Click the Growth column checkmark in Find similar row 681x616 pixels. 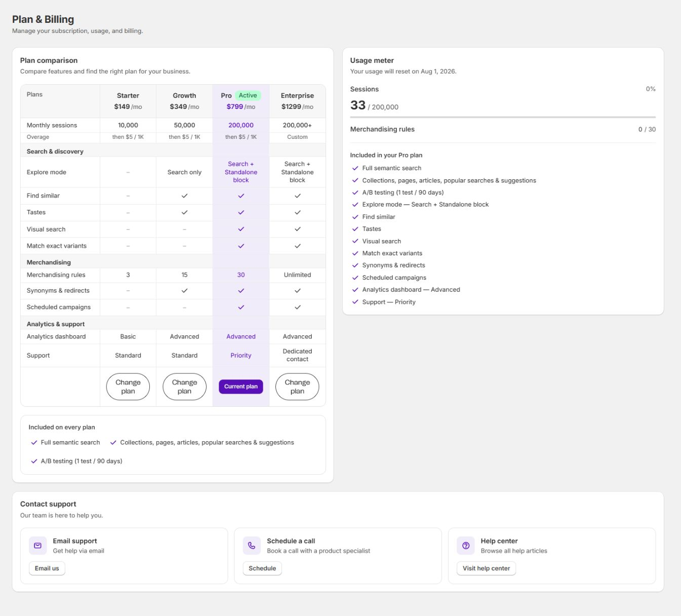tap(184, 196)
